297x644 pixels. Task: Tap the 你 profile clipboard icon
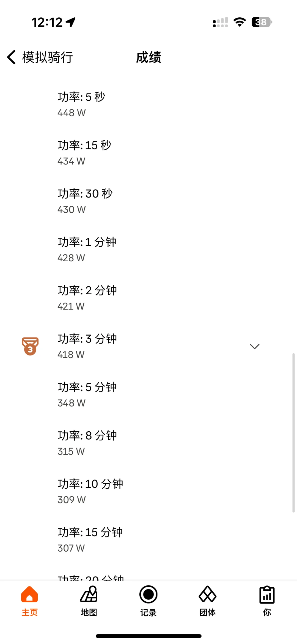click(267, 594)
